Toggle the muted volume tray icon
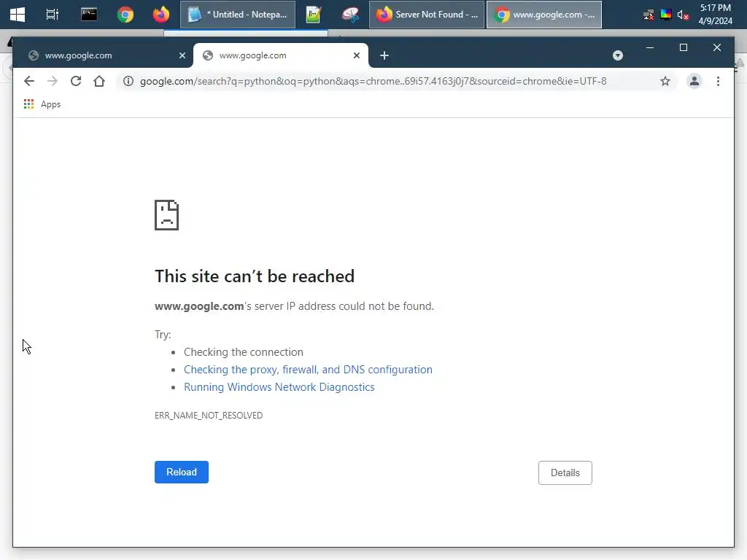This screenshot has width=747, height=560. (x=683, y=15)
